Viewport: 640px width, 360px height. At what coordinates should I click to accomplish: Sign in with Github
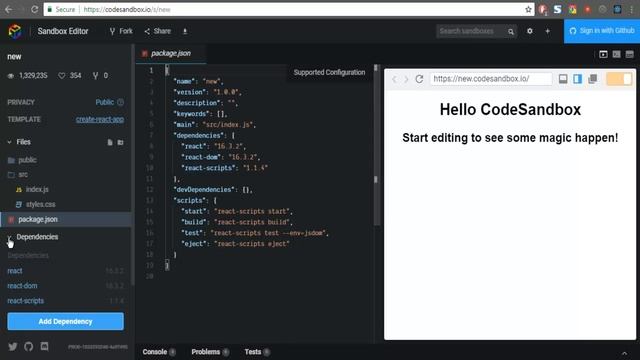click(x=602, y=31)
